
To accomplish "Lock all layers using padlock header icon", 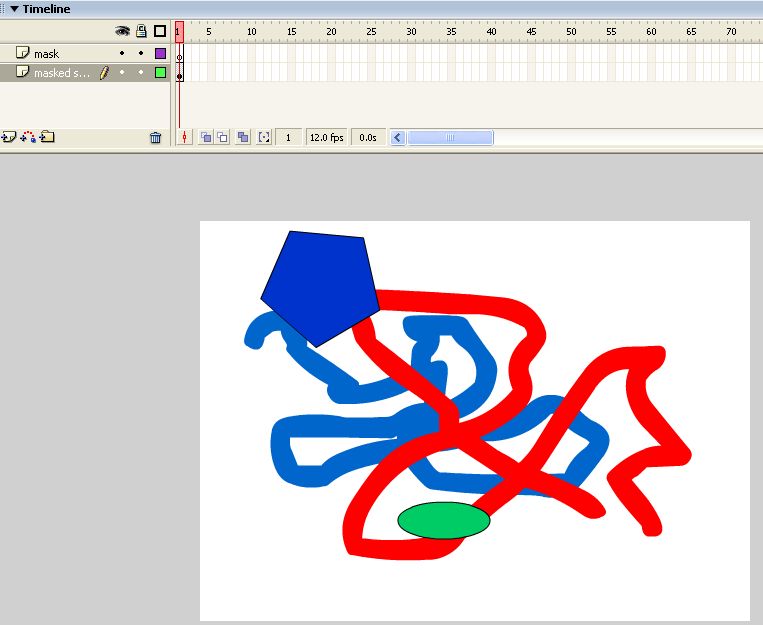I will [141, 31].
